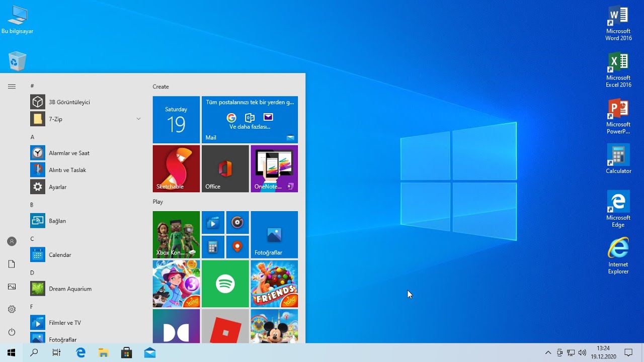Launch the Spotify tile

[x=225, y=284]
